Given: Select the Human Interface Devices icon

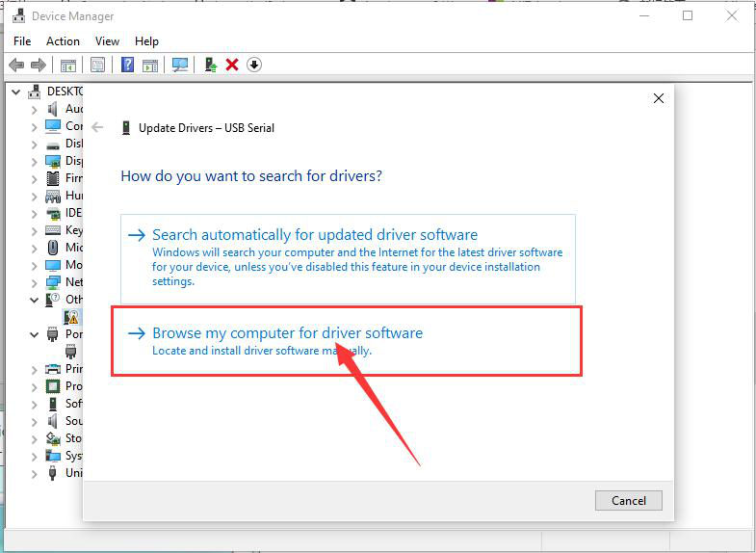Looking at the screenshot, I should point(53,196).
